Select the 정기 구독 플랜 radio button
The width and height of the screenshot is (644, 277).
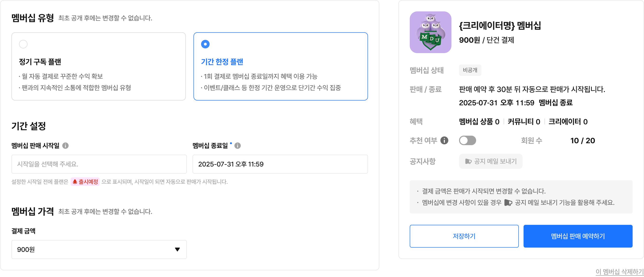click(23, 44)
